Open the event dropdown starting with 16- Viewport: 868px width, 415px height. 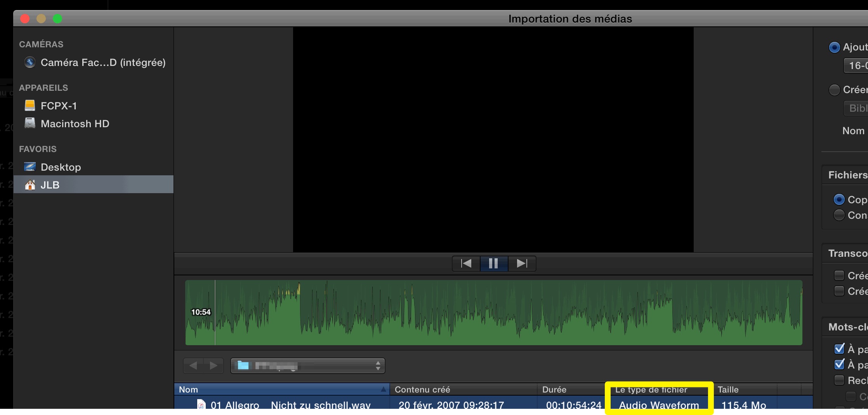tap(856, 66)
